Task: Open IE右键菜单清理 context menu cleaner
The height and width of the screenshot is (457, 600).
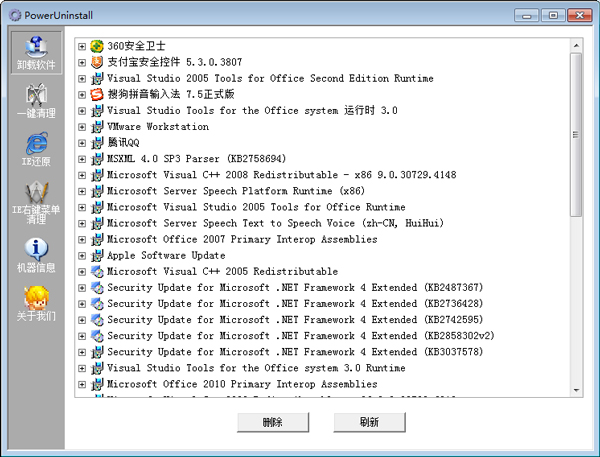Action: pos(36,202)
